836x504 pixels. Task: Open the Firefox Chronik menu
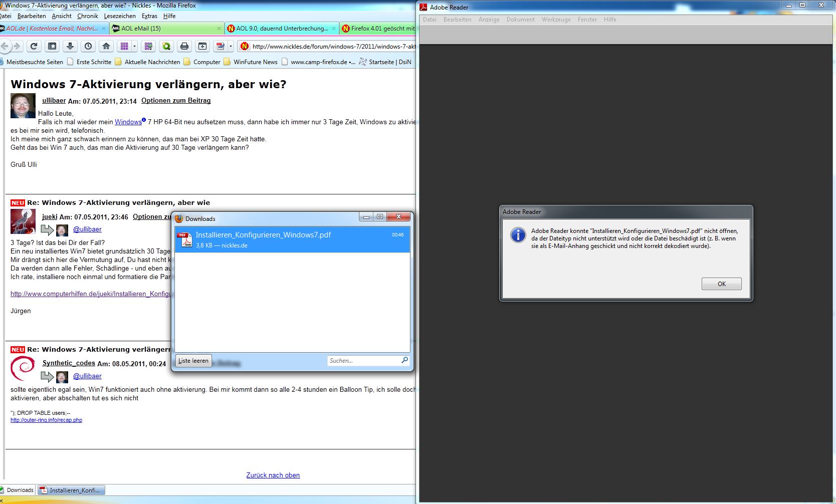(88, 16)
